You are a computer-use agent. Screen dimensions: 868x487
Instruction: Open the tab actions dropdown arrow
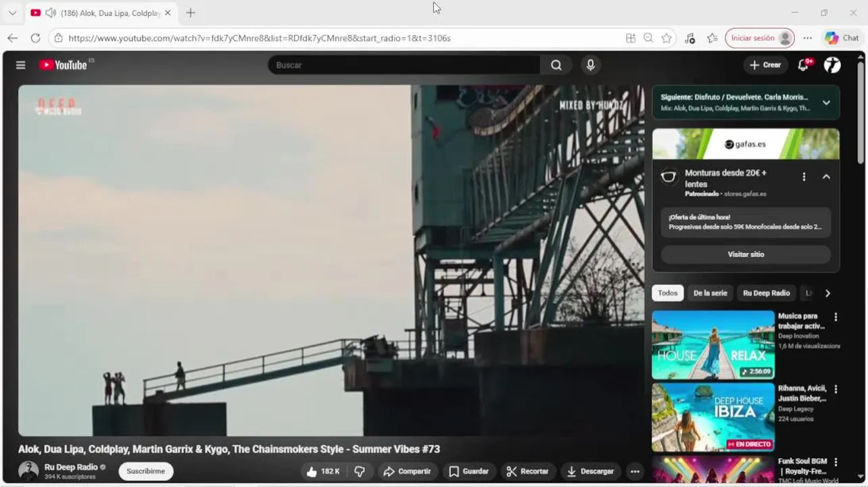(12, 13)
